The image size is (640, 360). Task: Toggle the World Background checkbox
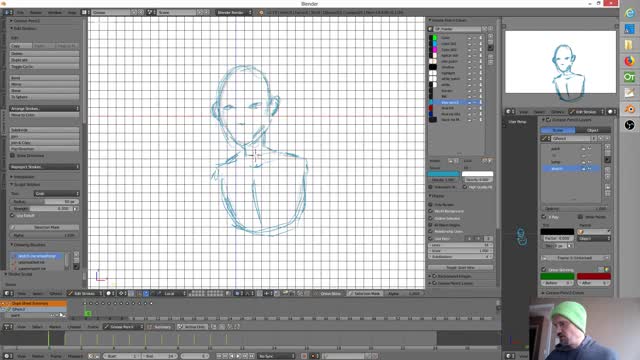tap(431, 211)
